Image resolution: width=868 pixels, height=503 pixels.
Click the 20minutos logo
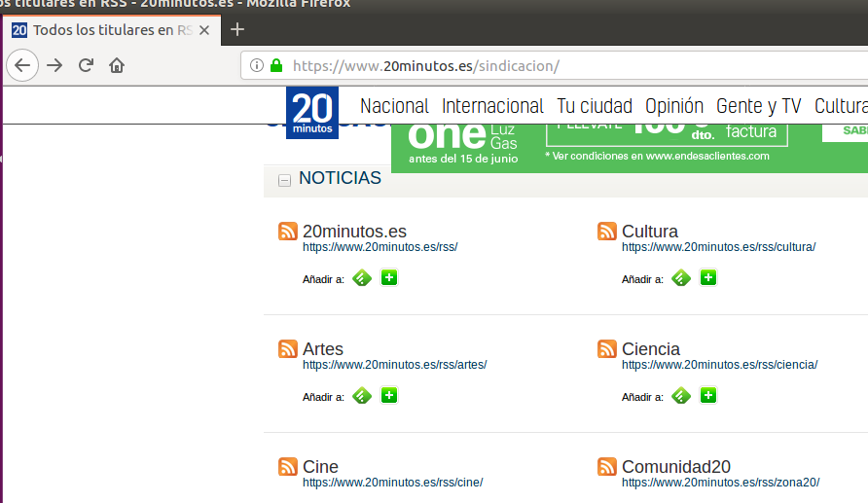click(x=312, y=112)
